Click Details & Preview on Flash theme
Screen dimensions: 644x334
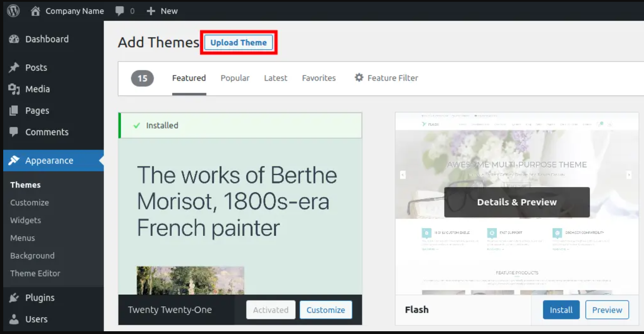click(517, 202)
